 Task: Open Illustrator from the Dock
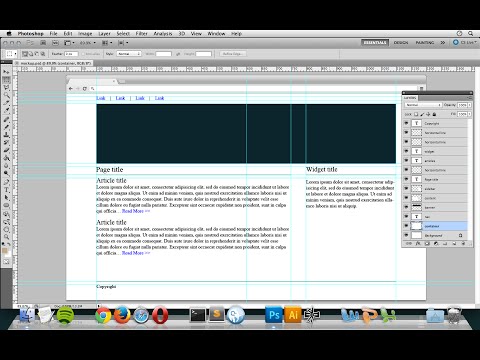(x=293, y=315)
